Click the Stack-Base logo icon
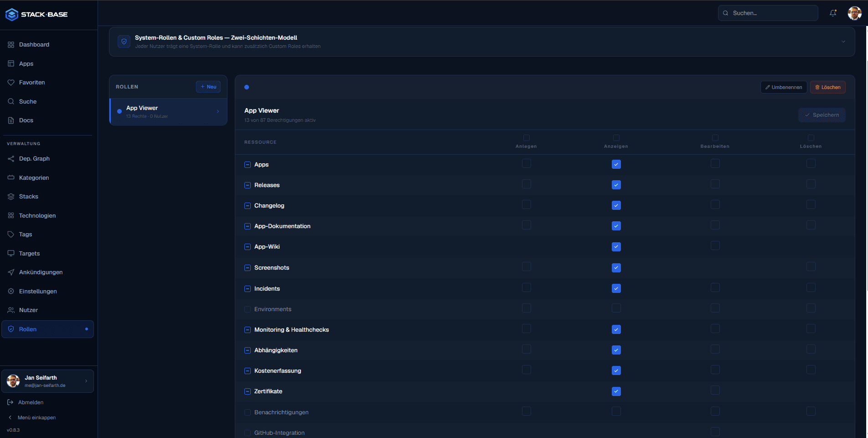Viewport: 868px width, 438px height. [12, 15]
